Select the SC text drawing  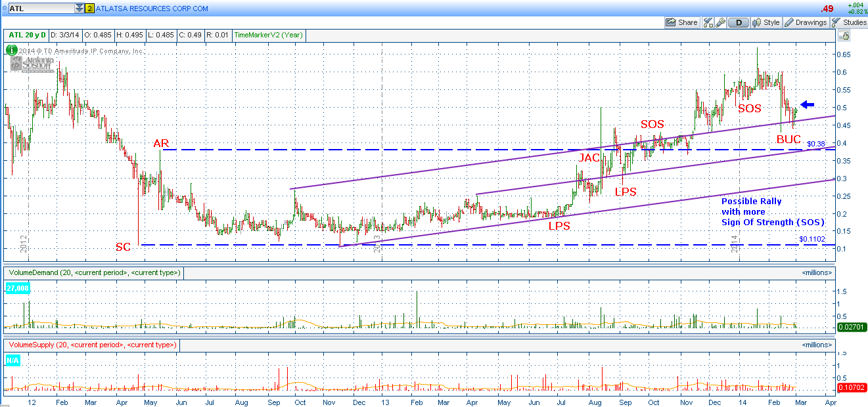(124, 247)
